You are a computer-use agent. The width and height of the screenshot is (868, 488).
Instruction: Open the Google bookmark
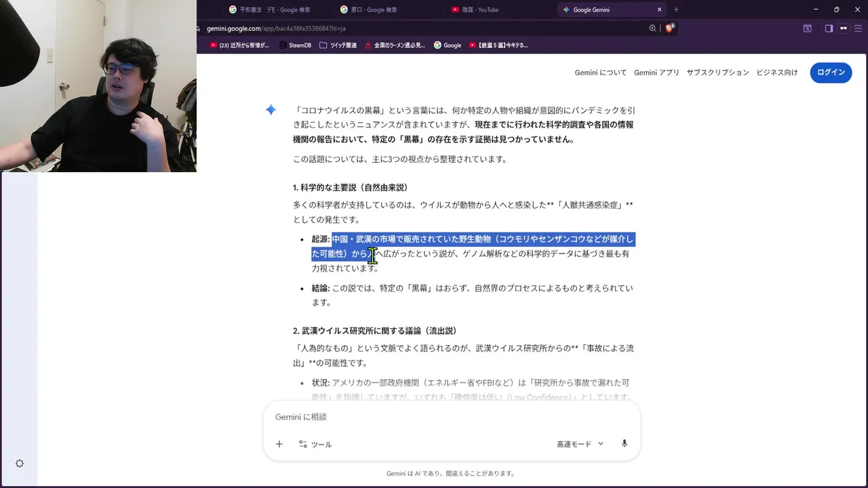pos(448,45)
